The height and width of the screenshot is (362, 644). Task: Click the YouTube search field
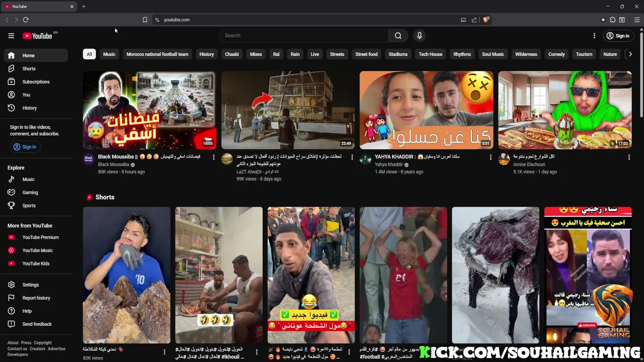click(304, 36)
